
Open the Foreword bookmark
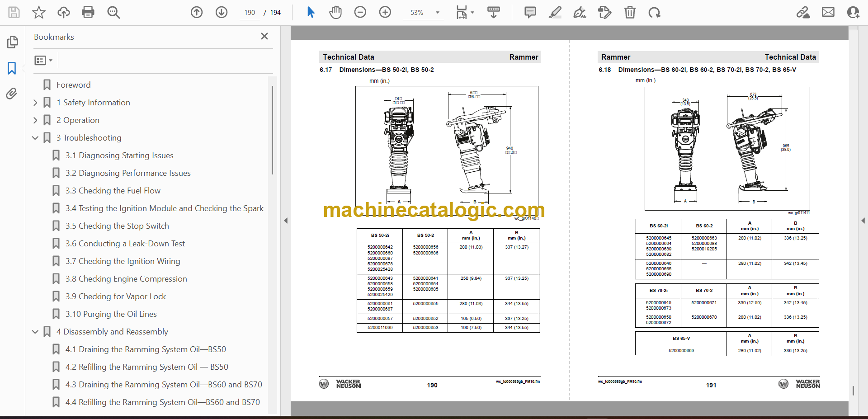(x=73, y=85)
